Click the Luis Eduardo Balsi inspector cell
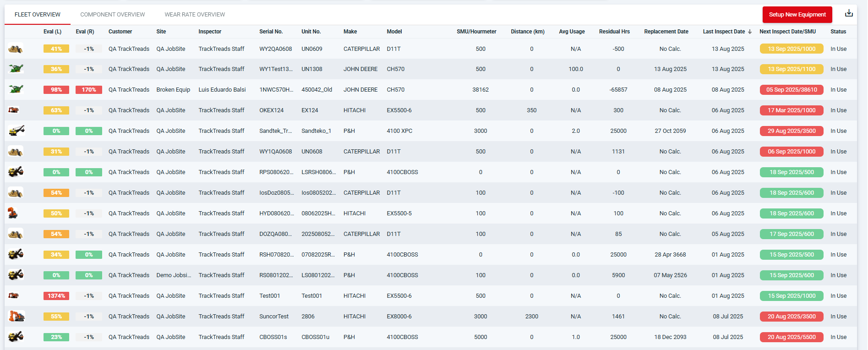The height and width of the screenshot is (350, 868). click(x=222, y=90)
